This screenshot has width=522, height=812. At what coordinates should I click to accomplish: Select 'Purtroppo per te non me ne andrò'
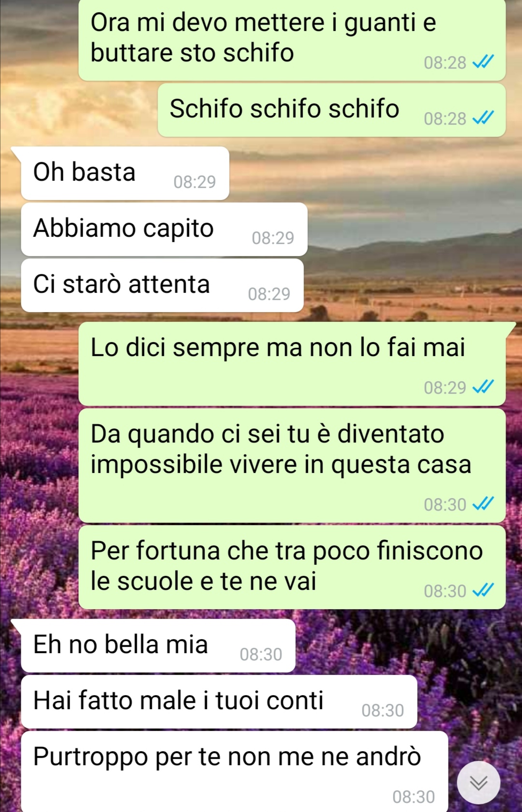click(x=234, y=771)
